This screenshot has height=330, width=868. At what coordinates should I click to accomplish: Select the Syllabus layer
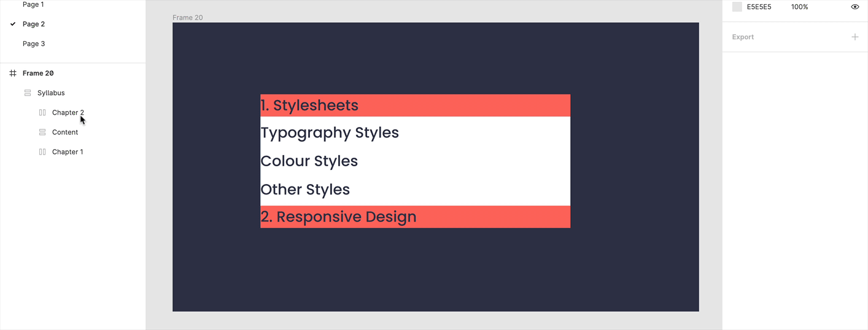51,93
